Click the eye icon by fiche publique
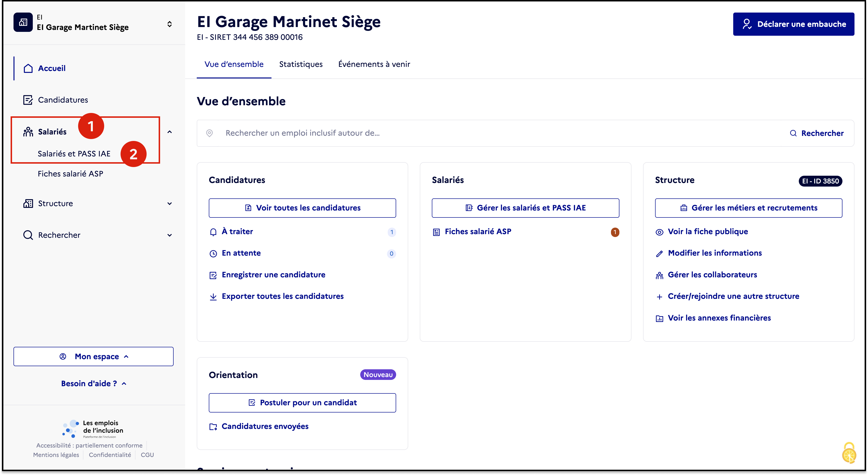 [659, 232]
